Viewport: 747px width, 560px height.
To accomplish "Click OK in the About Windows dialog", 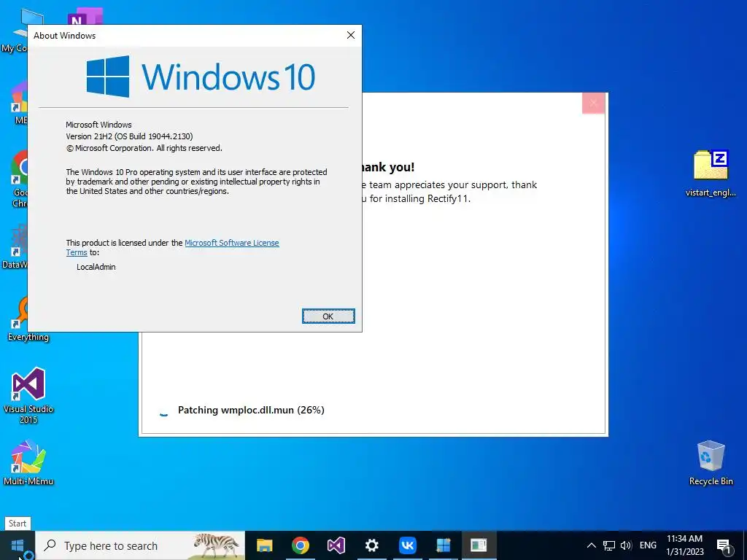I will [x=328, y=316].
